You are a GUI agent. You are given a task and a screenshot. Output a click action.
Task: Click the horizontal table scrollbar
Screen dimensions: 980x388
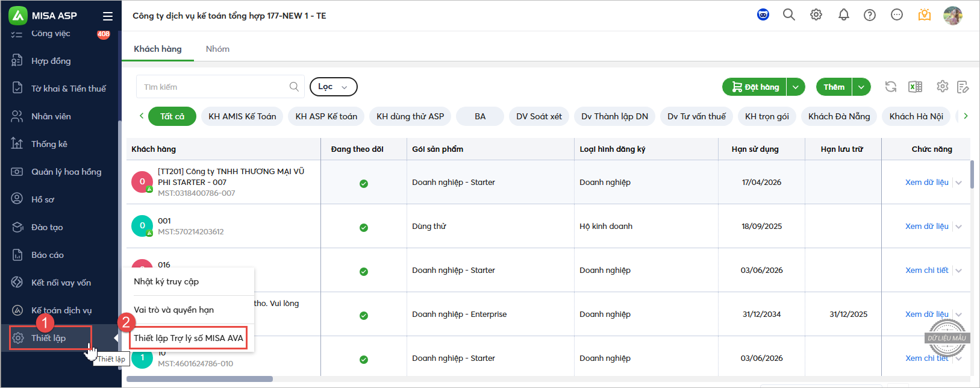[x=199, y=379]
